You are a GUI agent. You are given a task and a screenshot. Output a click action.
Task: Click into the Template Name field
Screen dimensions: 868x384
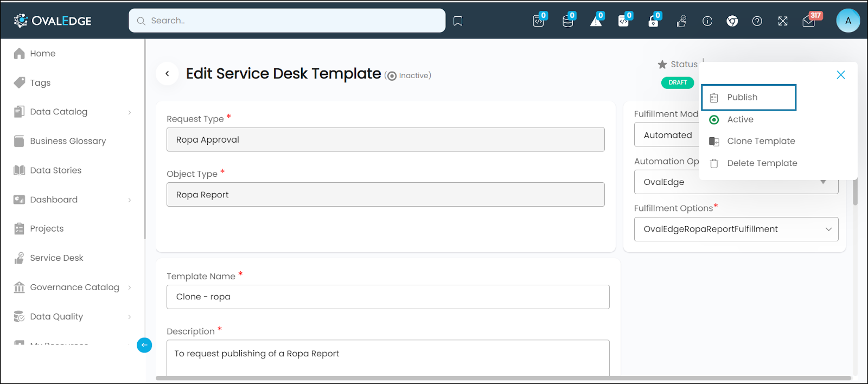(x=388, y=297)
